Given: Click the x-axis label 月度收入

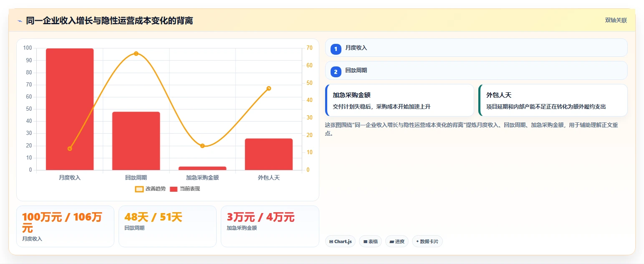Looking at the screenshot, I should tap(70, 178).
